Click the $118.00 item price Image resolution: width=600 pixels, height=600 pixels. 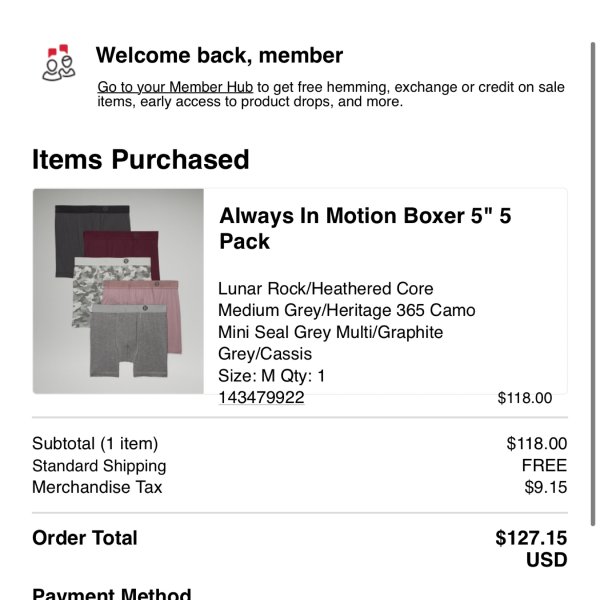tap(525, 398)
